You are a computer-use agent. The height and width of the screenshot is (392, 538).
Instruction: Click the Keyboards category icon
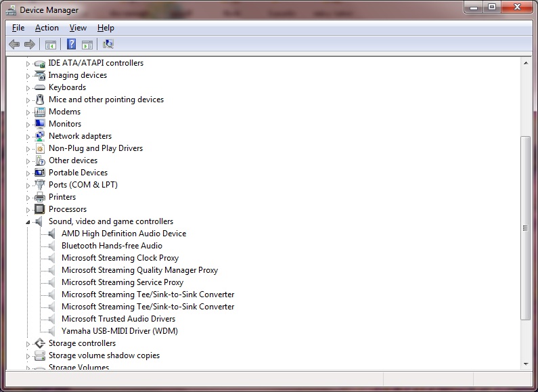[40, 87]
